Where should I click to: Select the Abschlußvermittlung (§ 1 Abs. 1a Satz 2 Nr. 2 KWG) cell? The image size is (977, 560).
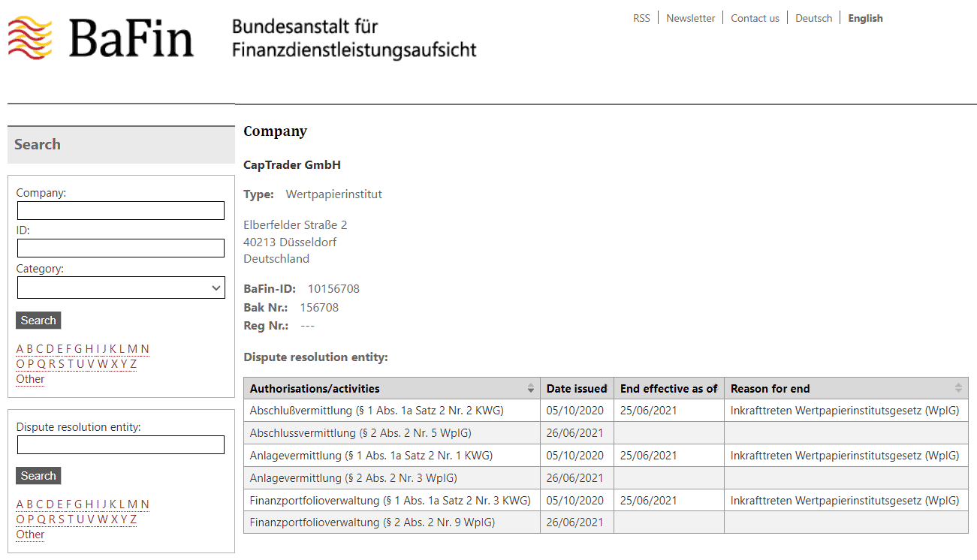pyautogui.click(x=392, y=411)
